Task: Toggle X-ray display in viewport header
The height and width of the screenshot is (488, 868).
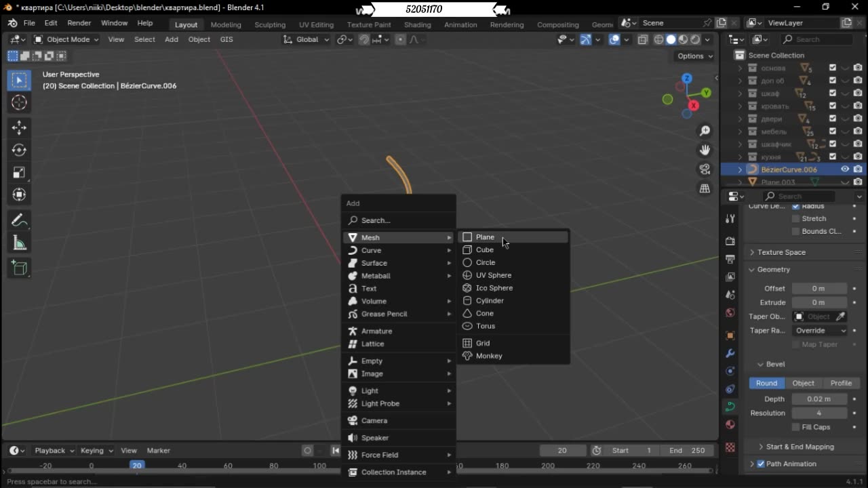Action: 643,39
